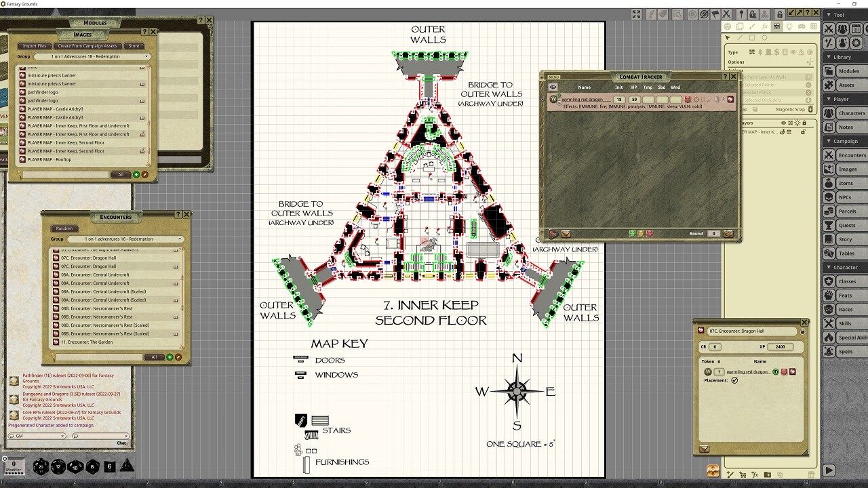Select the d20 die from the dice tray
The width and height of the screenshot is (868, 488).
point(41,466)
